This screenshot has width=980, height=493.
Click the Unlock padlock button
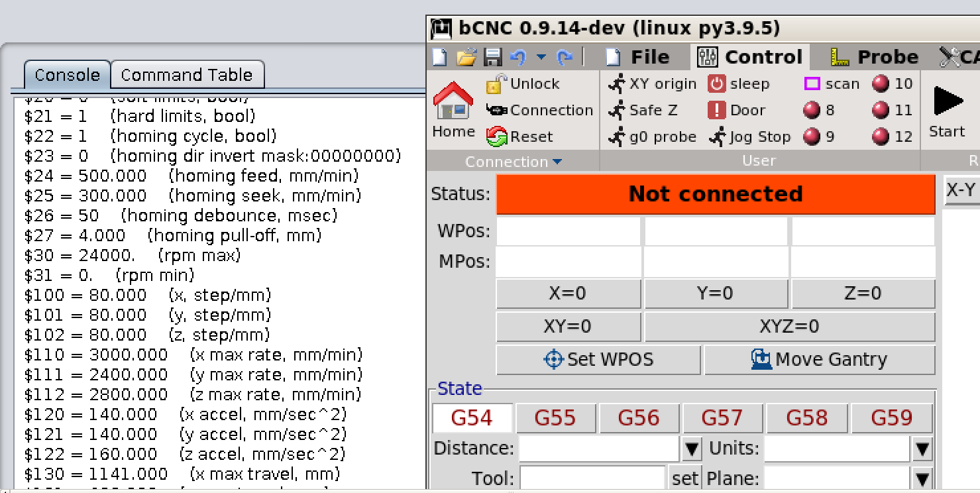pyautogui.click(x=523, y=84)
